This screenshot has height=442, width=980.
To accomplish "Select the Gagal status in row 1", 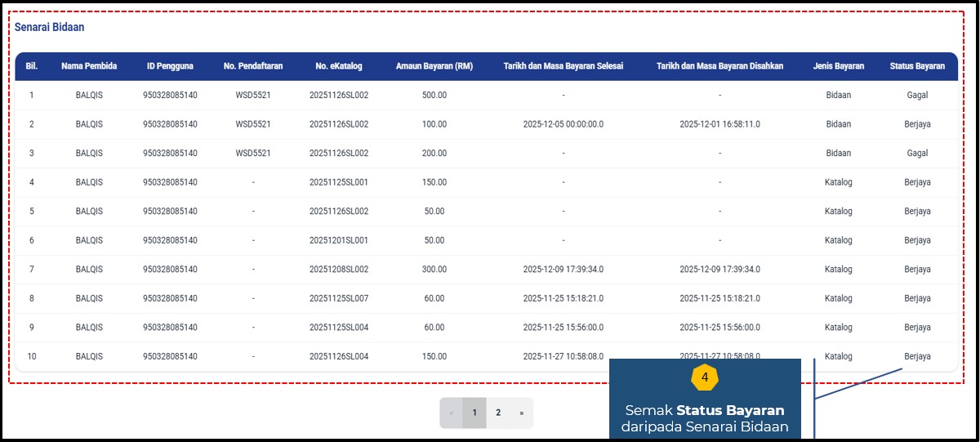I will tap(917, 96).
